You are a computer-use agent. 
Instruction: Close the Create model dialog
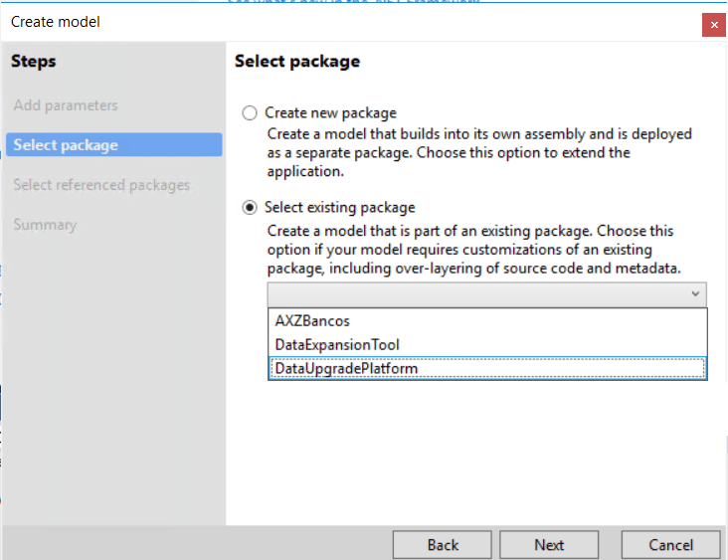(713, 24)
